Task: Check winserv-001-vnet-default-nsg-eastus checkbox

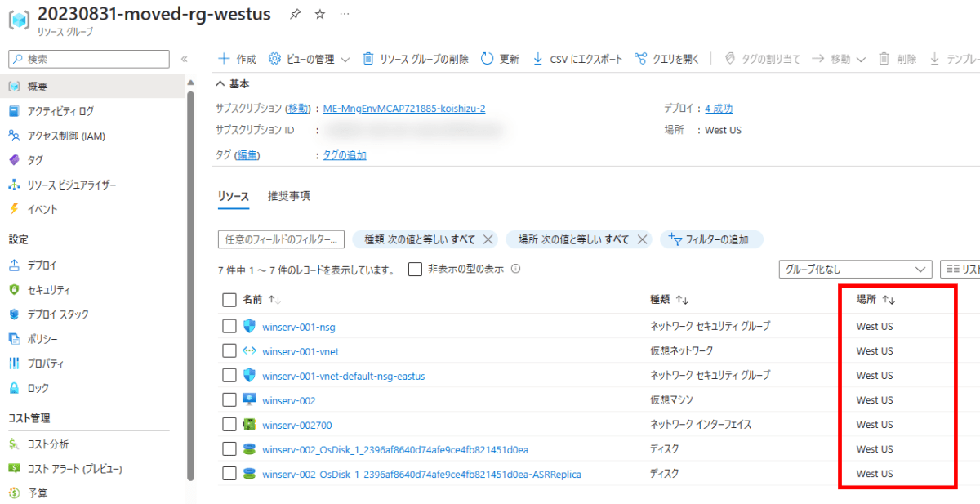Action: click(x=229, y=376)
